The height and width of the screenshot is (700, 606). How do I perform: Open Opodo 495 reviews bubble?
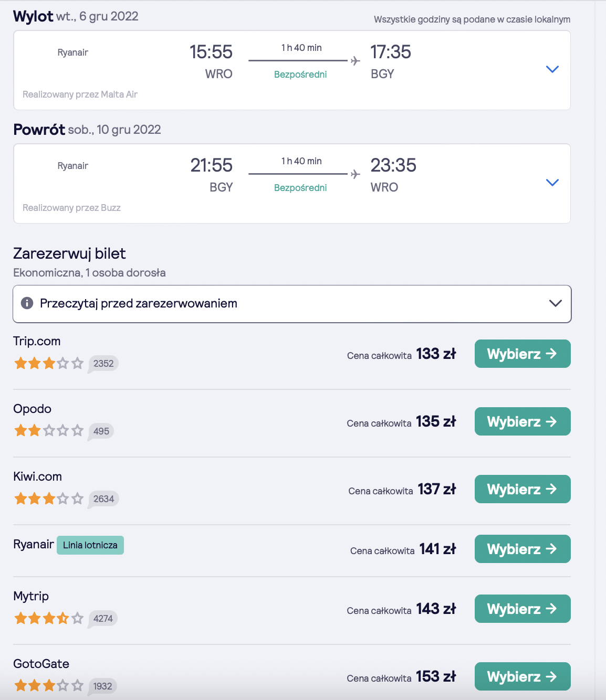(101, 431)
